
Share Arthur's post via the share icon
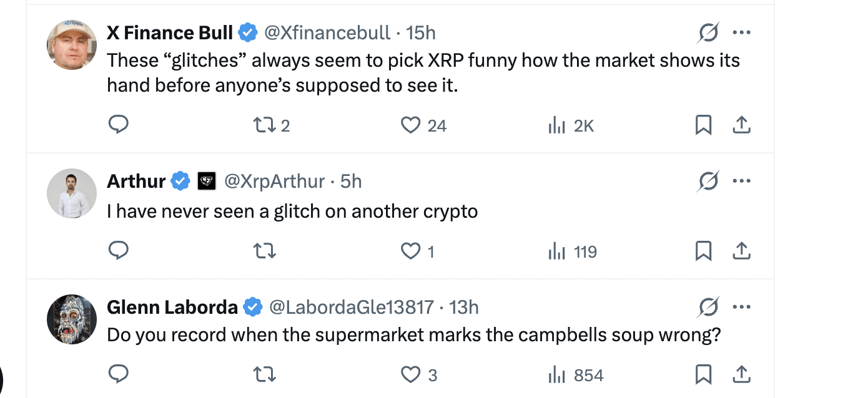pos(741,251)
